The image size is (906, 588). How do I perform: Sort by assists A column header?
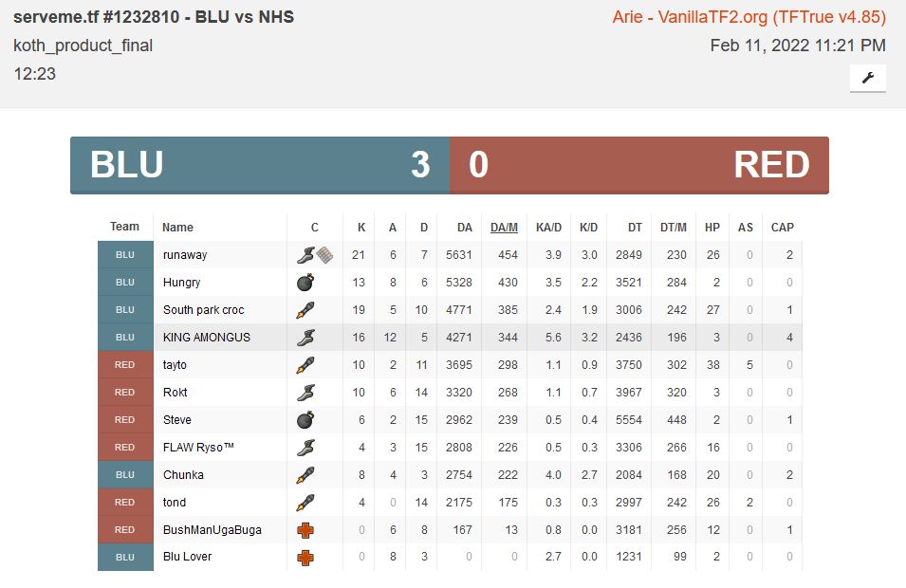[x=393, y=227]
